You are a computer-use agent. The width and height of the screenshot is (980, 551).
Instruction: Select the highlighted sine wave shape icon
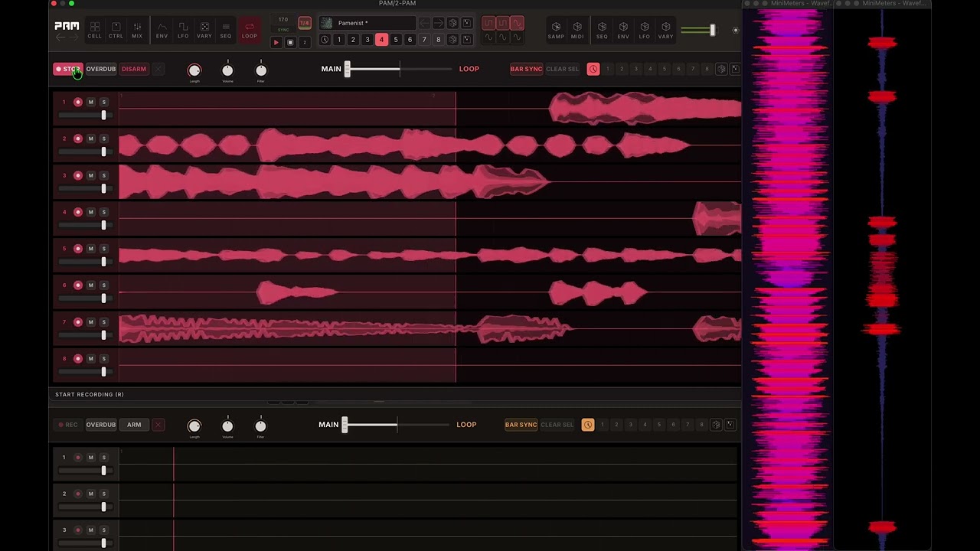[x=517, y=23]
